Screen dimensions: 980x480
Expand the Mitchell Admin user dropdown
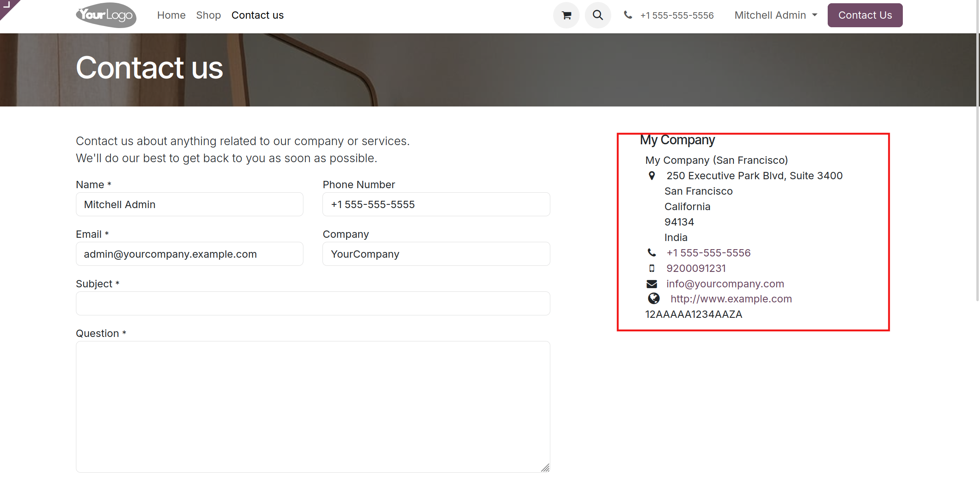[x=776, y=15]
